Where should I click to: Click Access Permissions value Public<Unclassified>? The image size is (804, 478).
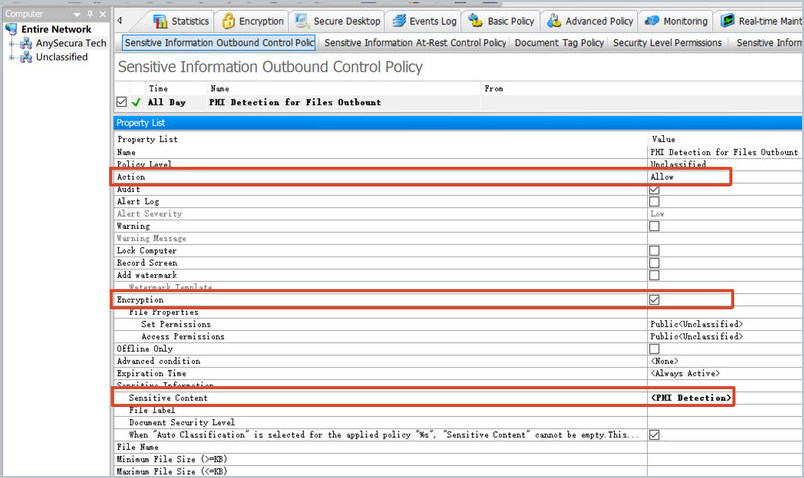click(x=696, y=336)
